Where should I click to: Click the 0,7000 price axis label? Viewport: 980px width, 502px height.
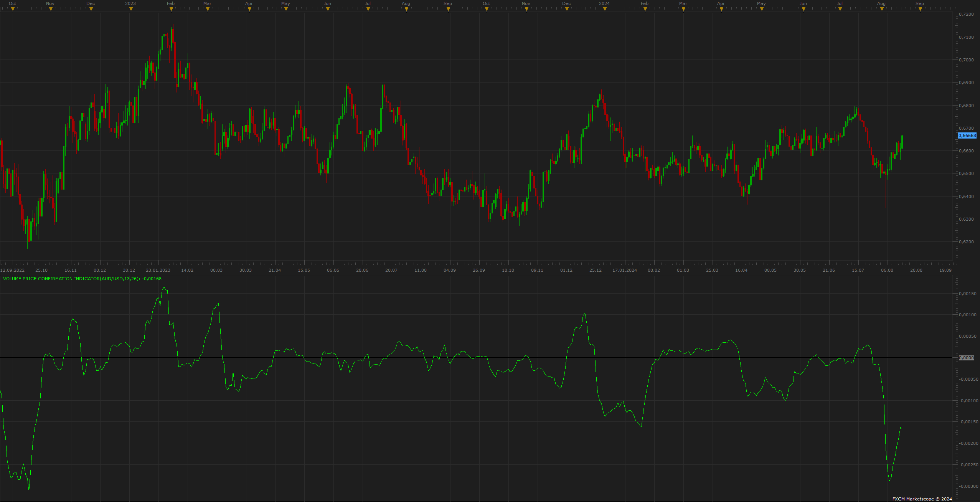pyautogui.click(x=966, y=60)
